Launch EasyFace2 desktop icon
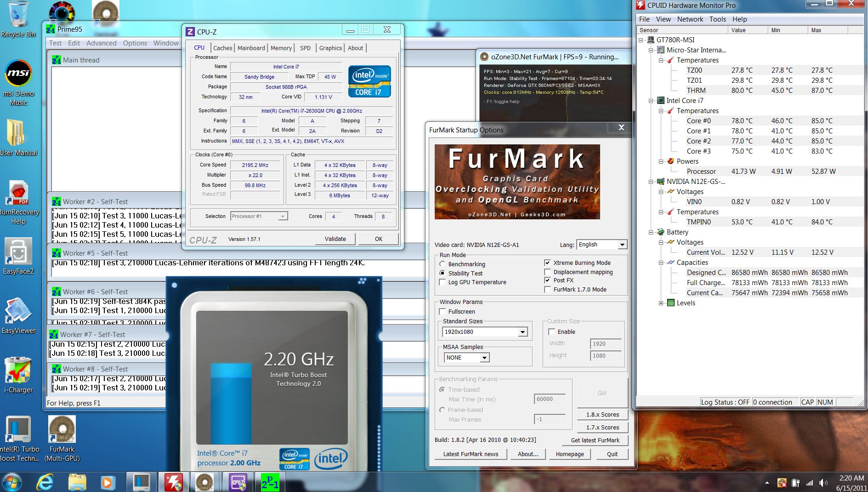The image size is (868, 492). click(x=18, y=256)
